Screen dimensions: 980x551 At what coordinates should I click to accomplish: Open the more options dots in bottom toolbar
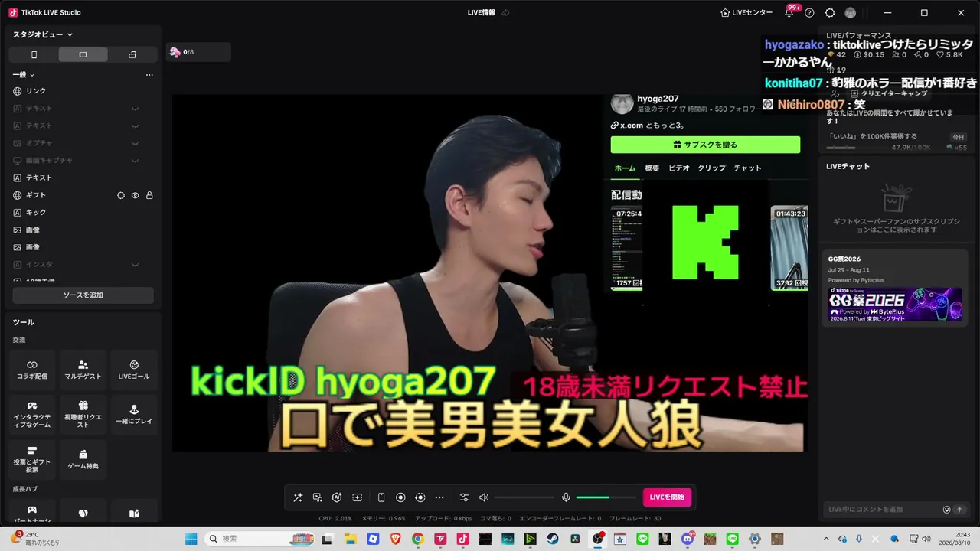click(x=439, y=497)
